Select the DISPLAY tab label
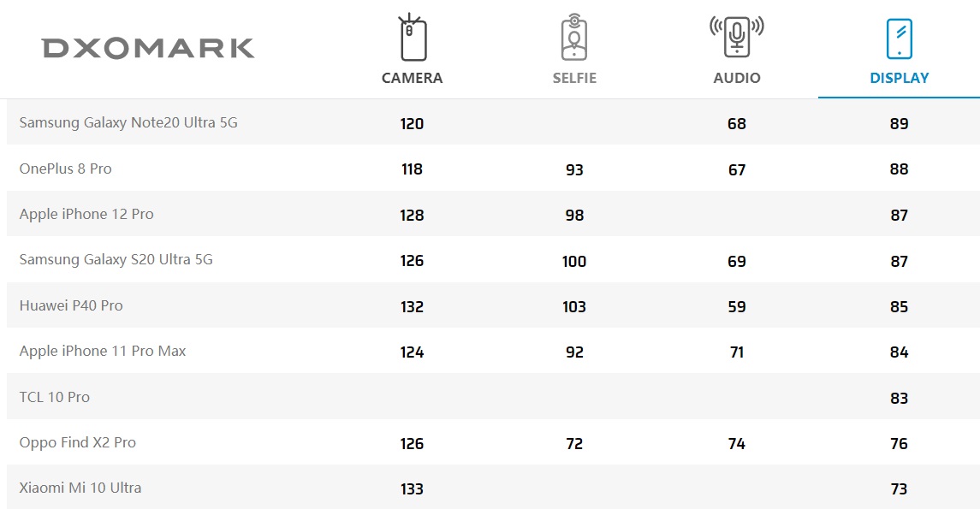This screenshot has height=509, width=980. pos(900,78)
